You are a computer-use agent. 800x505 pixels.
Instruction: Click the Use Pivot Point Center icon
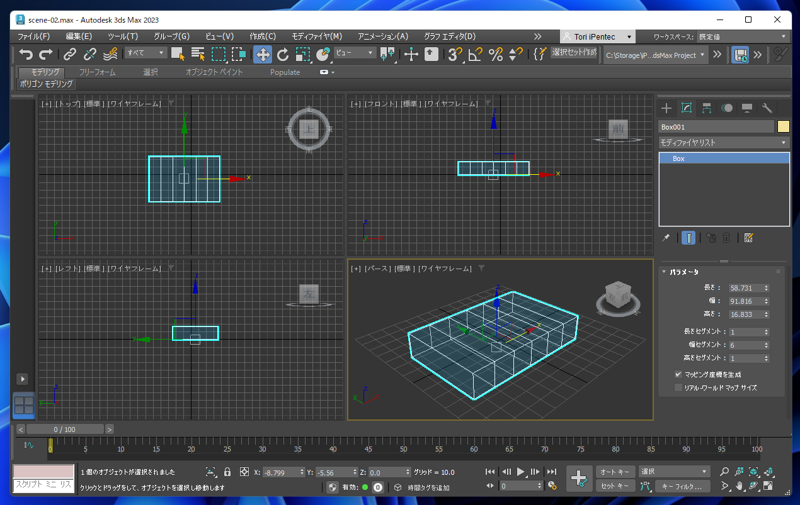(388, 54)
